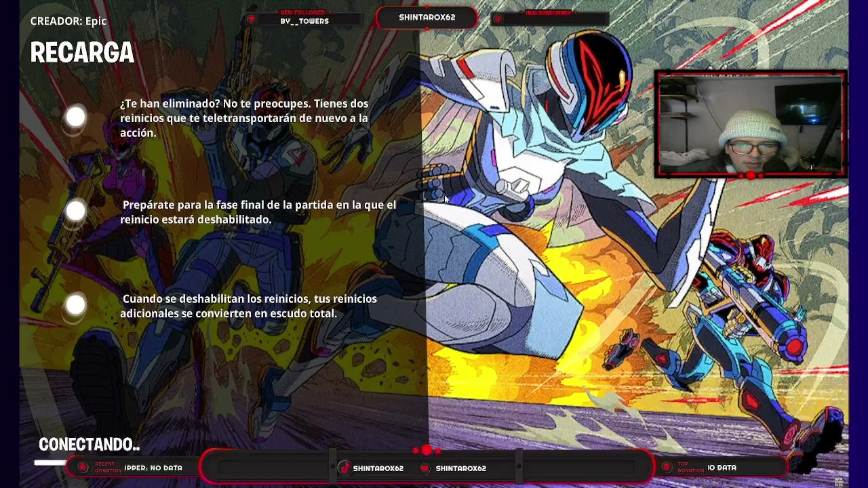The image size is (868, 488).
Task: Click the NEW FOLLOWER label
Action: 302,13
